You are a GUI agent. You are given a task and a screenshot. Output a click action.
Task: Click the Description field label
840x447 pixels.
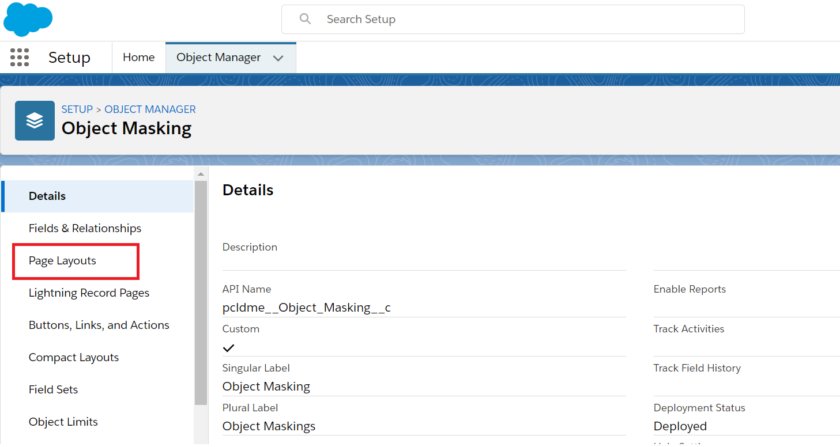point(250,247)
